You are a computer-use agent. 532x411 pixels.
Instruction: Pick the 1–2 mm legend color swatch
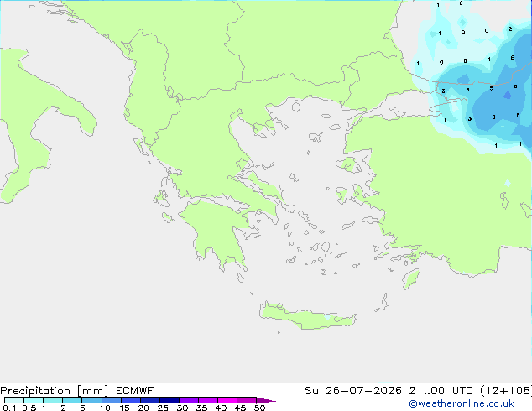[x=53, y=400]
